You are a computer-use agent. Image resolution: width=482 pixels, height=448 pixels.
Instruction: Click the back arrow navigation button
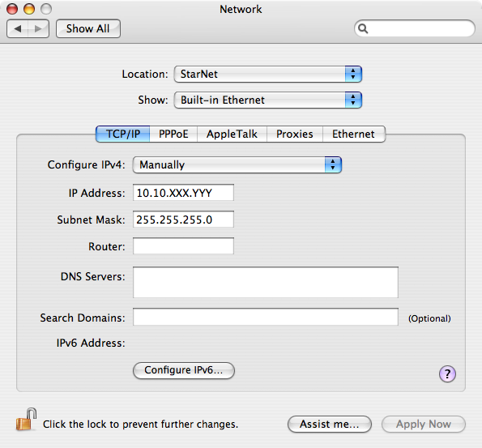pos(18,29)
